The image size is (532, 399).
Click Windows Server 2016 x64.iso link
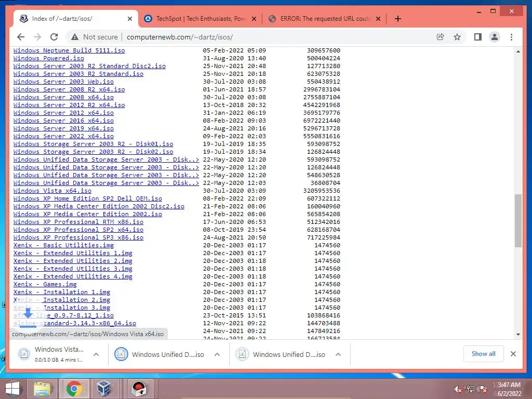point(63,121)
